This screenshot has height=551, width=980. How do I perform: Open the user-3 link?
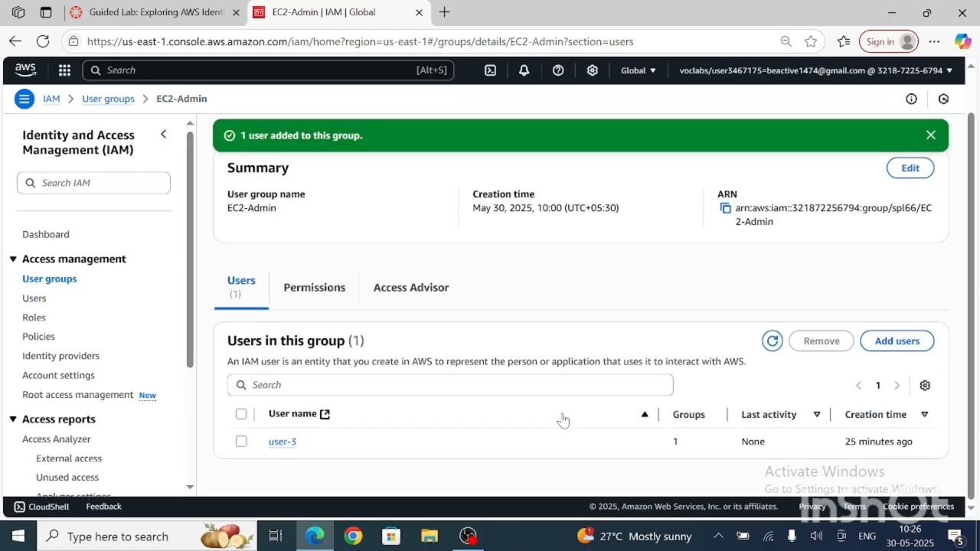pos(282,442)
